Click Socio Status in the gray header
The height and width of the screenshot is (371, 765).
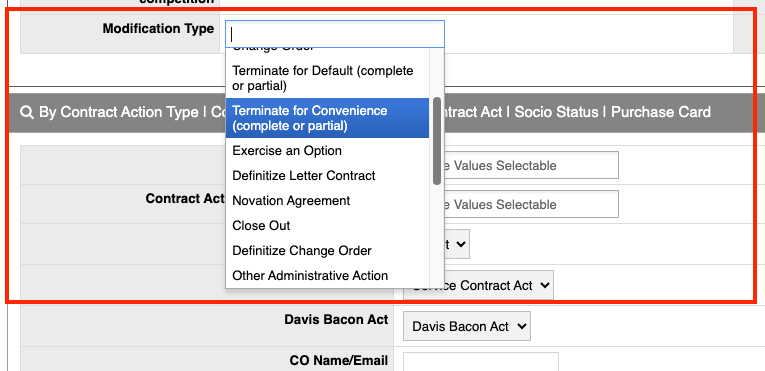[x=556, y=112]
